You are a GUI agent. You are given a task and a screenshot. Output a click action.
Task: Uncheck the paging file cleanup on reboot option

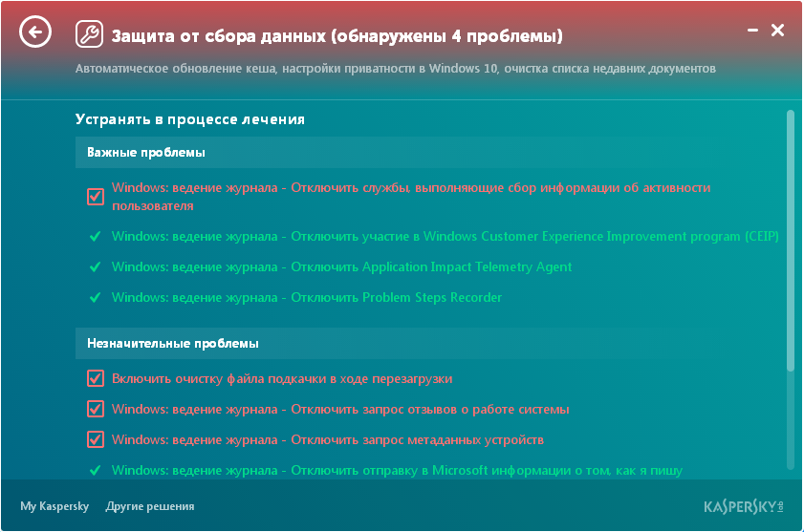pos(96,379)
